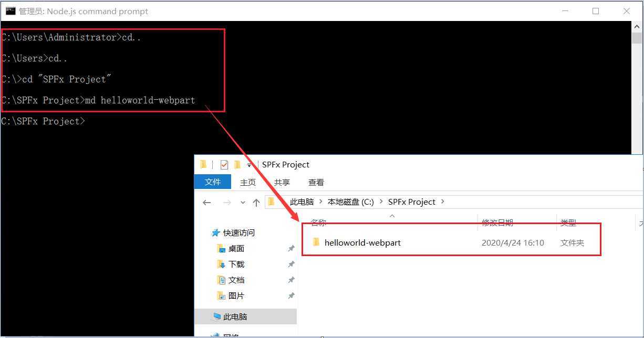Click the cd "SPFx Project" command line
Viewport: 644px width, 338px height.
point(56,79)
